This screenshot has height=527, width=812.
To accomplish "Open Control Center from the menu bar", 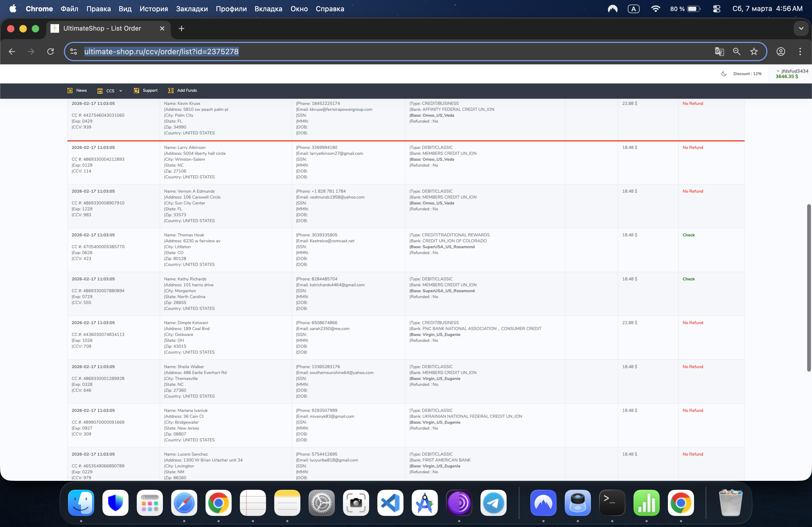I will coord(716,9).
